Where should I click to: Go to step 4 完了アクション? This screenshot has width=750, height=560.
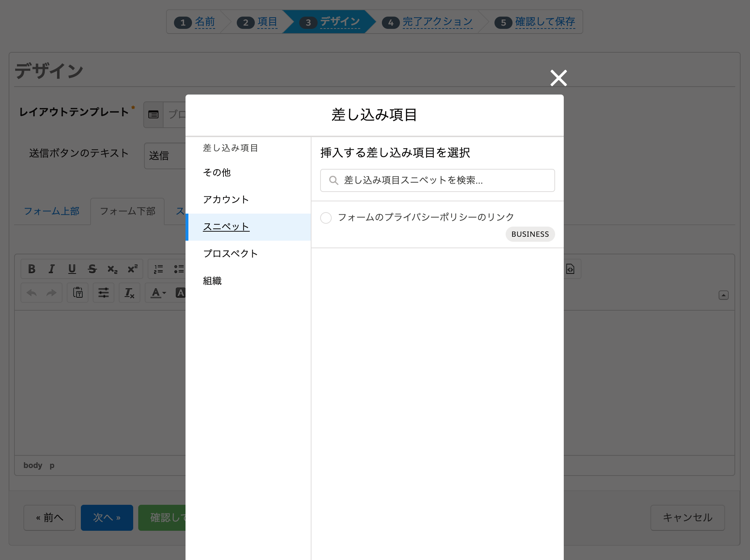[437, 22]
